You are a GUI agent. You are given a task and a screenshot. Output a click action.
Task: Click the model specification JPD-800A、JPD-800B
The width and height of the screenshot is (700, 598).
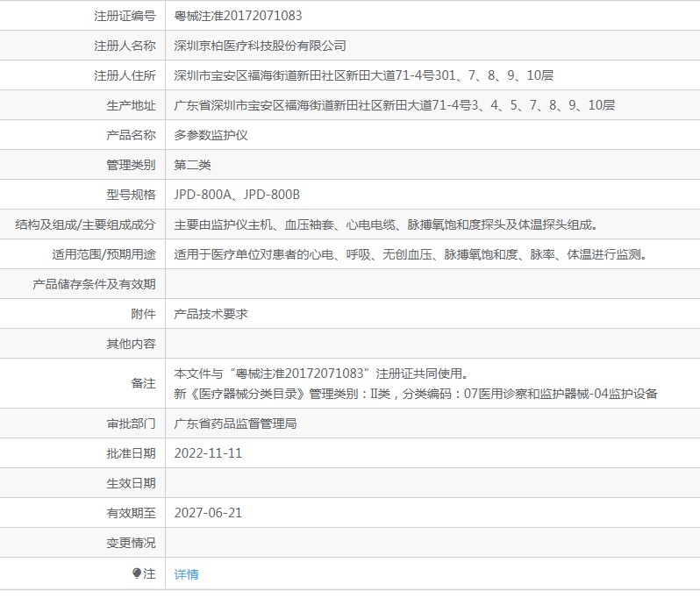237,195
